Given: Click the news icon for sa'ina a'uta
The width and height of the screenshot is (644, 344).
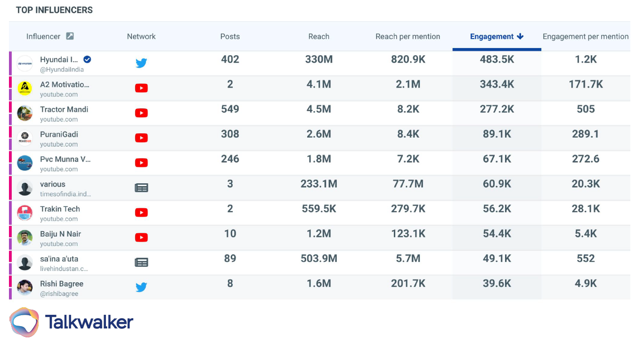Looking at the screenshot, I should click(x=141, y=262).
